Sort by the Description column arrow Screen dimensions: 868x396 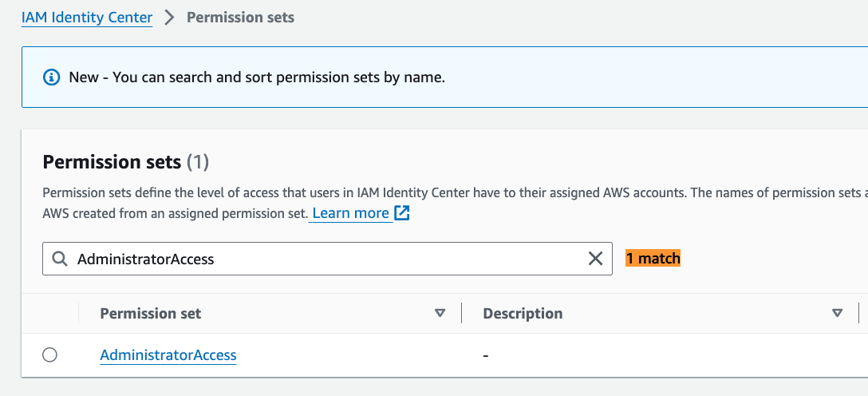837,314
